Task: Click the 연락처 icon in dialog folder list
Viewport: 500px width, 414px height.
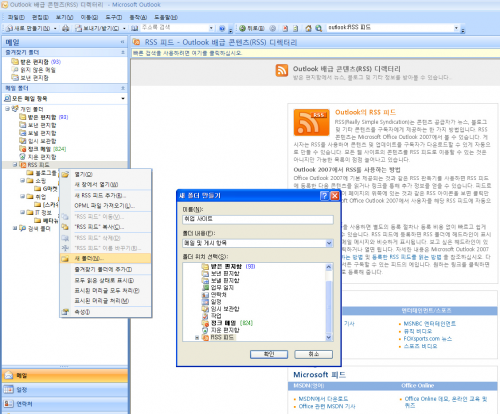Action: click(x=205, y=295)
